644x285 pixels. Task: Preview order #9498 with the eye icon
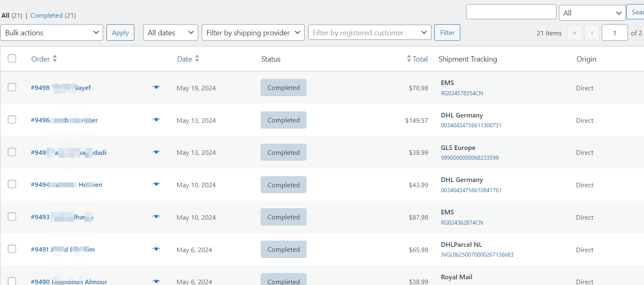click(x=156, y=87)
